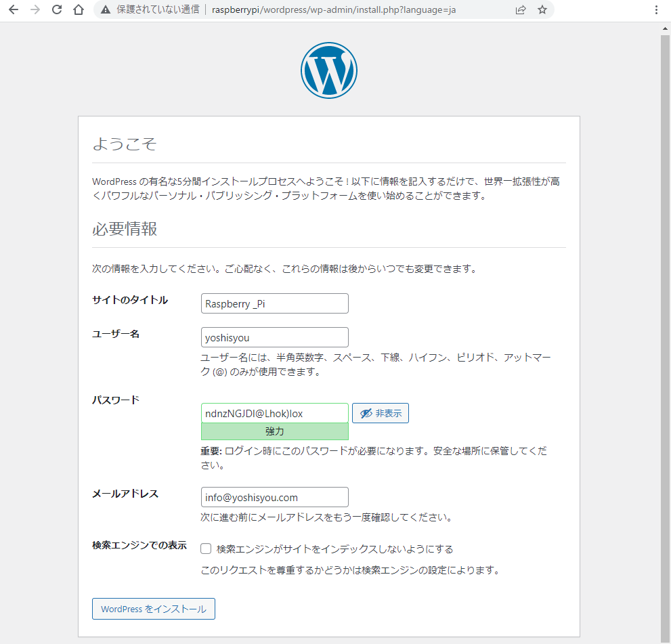
Task: Click the メールアドレス input field
Action: click(x=274, y=497)
